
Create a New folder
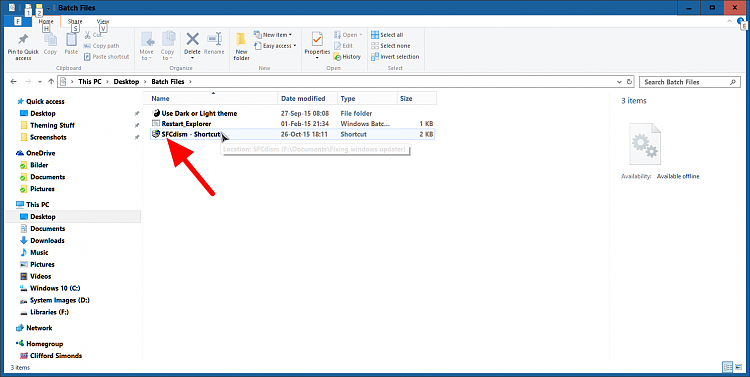[x=242, y=46]
